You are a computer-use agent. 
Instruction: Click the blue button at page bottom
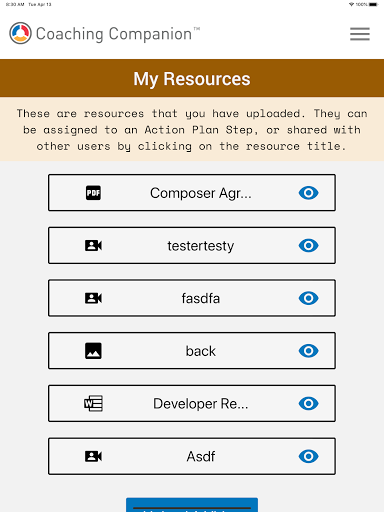pos(192,505)
